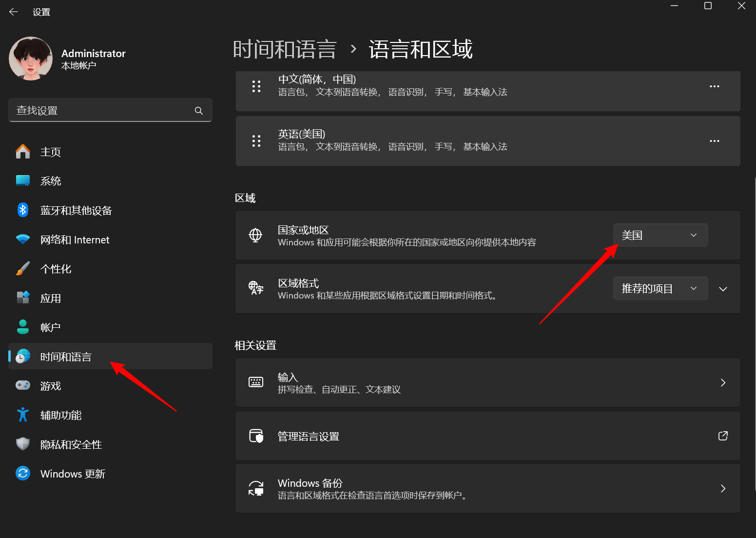Screen dimensions: 756x538
Task: Open 输入 settings via right chevron
Action: (723, 382)
